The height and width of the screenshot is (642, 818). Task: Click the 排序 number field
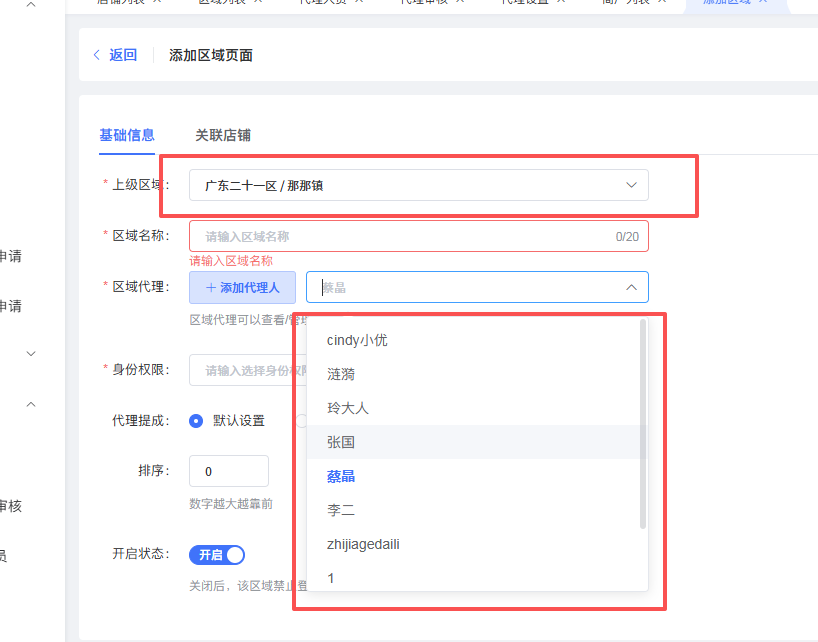pyautogui.click(x=228, y=471)
